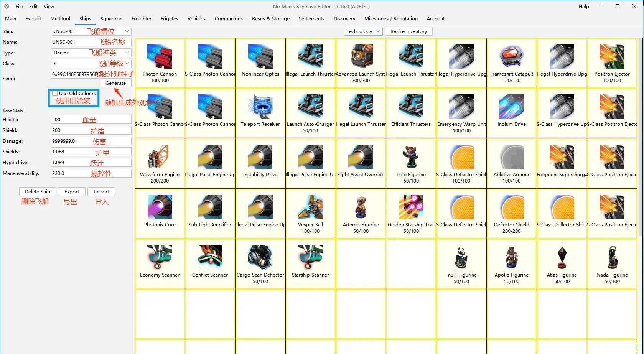Screen dimensions: 644x354
Task: Select the Photon Cannon 100/100 slot
Action: coord(160,63)
